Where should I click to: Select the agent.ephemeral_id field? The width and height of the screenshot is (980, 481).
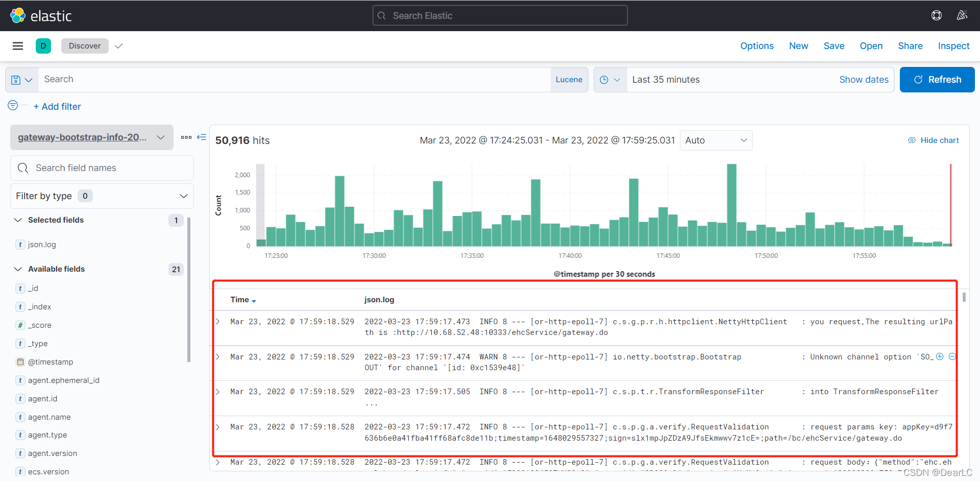tap(64, 380)
